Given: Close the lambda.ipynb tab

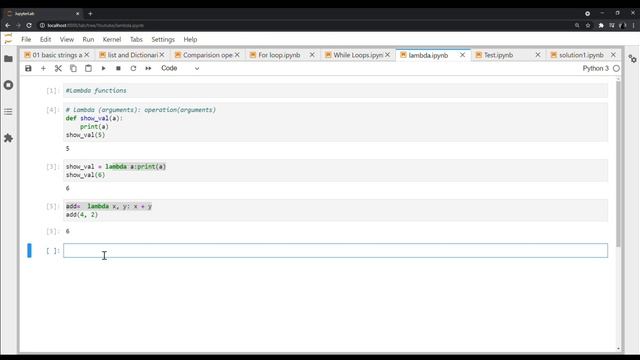Looking at the screenshot, I should (462, 55).
